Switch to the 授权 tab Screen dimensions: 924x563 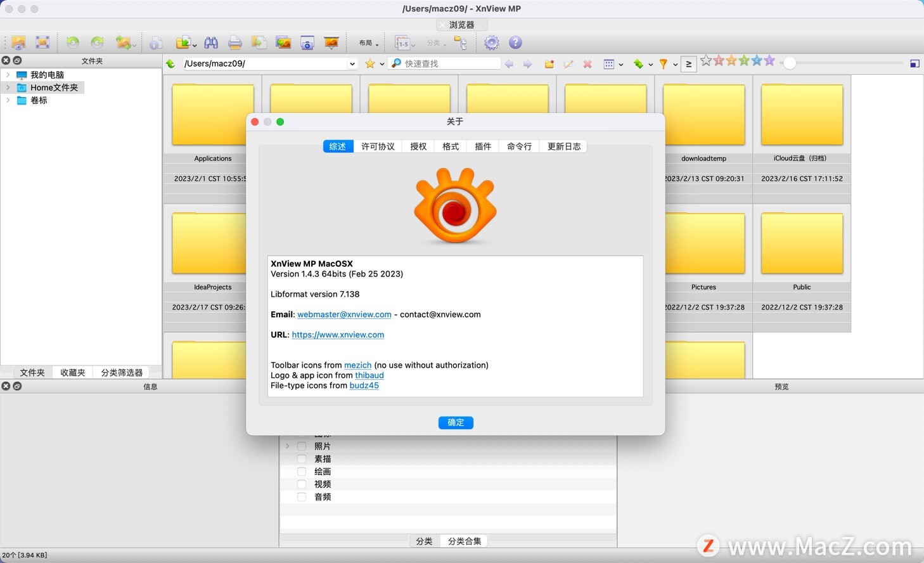coord(418,146)
